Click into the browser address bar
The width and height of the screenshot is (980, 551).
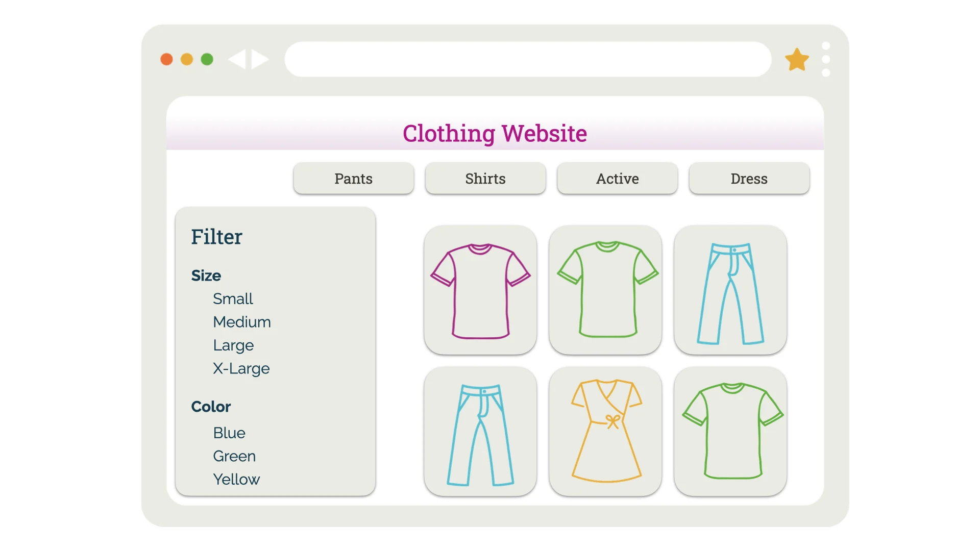click(x=528, y=59)
